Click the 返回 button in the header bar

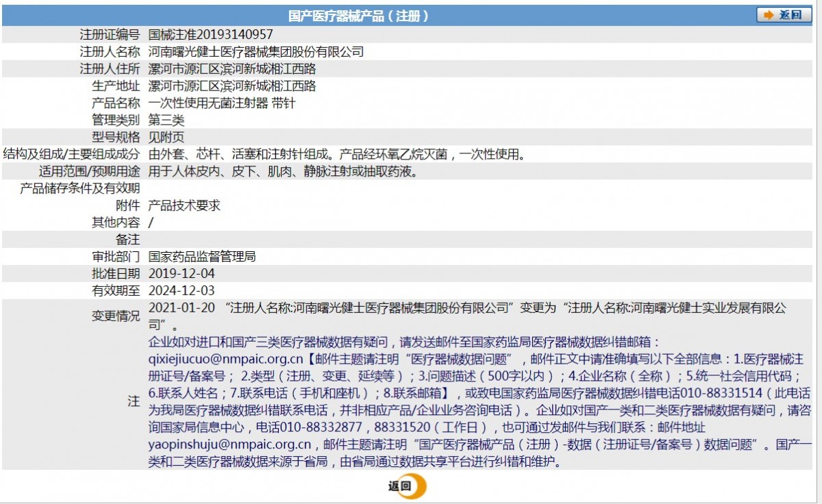coord(784,15)
